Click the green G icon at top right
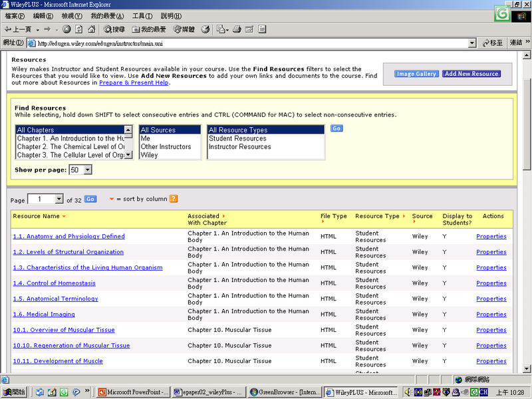The height and width of the screenshot is (399, 532). pos(502,14)
